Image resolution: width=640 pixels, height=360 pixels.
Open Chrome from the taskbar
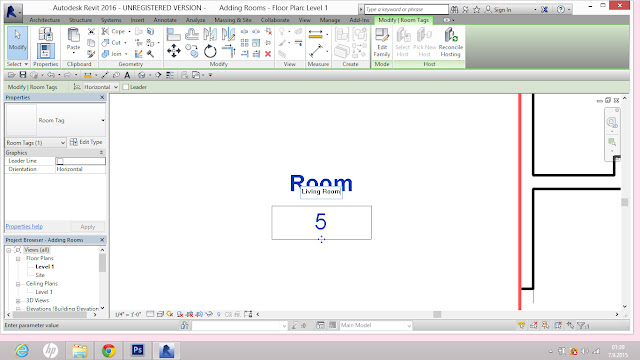[109, 350]
